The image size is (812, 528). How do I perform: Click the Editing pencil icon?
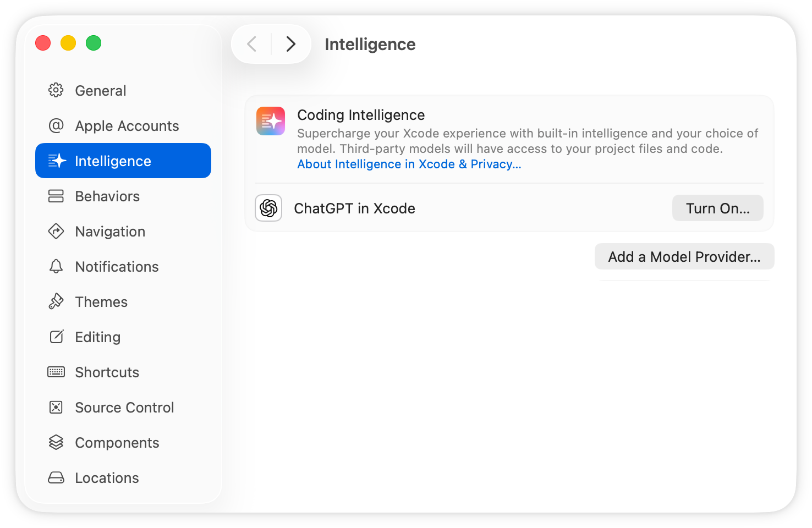(x=56, y=337)
